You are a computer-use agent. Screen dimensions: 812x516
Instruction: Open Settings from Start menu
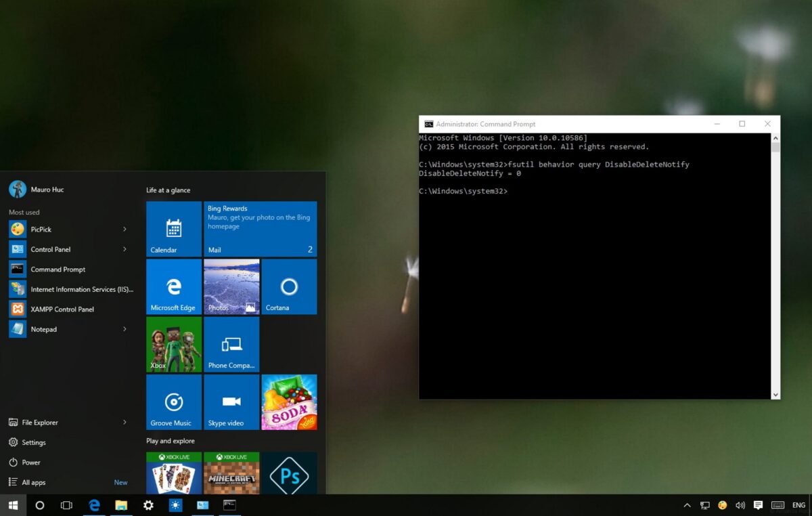coord(34,443)
